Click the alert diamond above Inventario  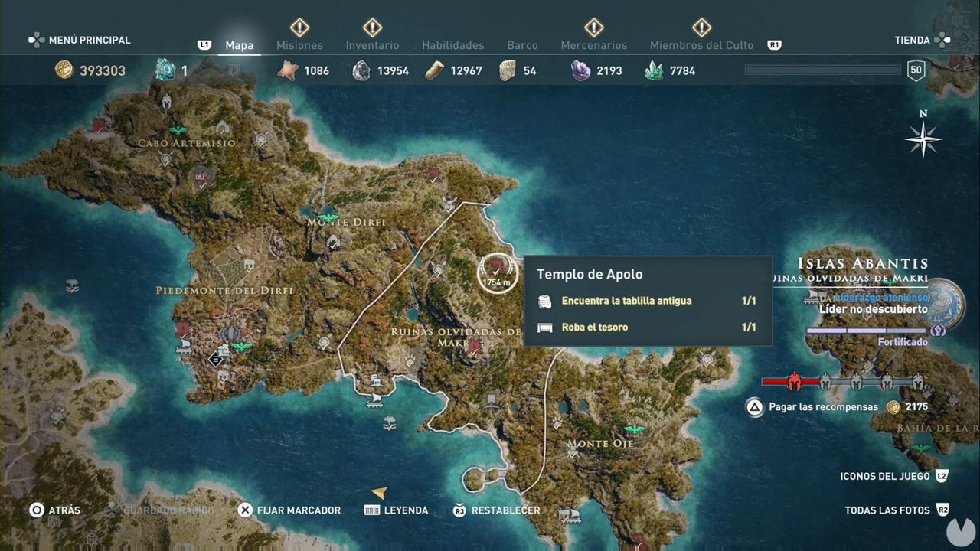[372, 28]
